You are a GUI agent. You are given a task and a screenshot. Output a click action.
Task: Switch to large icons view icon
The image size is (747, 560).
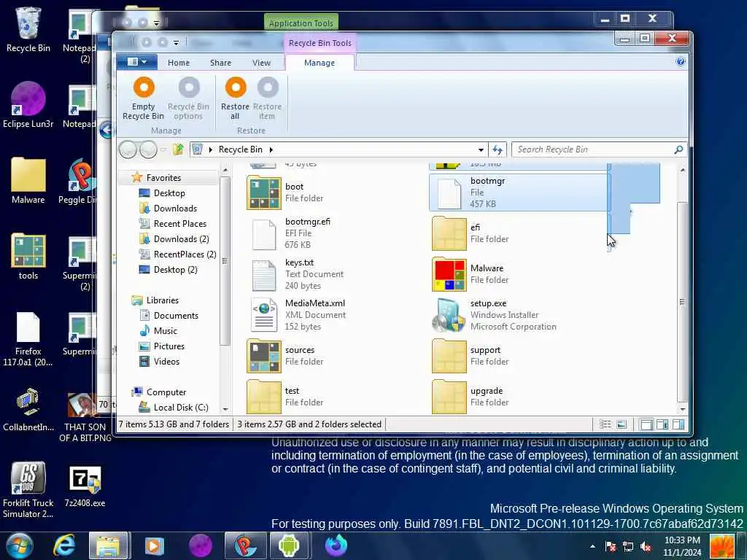click(x=622, y=424)
